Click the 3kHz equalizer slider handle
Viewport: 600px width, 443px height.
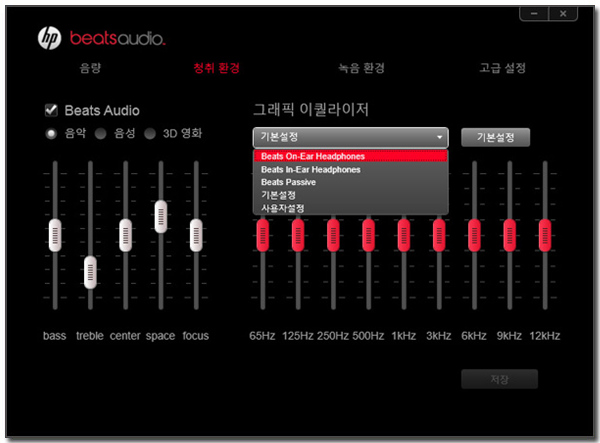click(439, 235)
